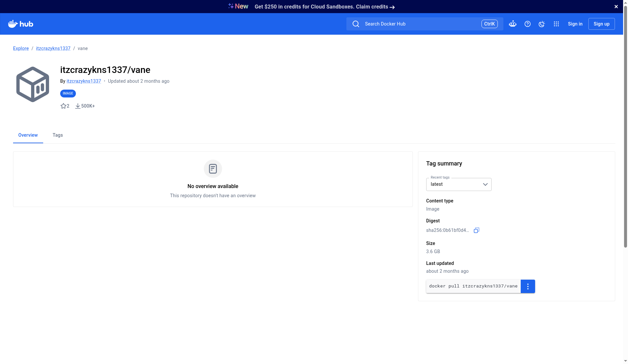This screenshot has width=628, height=364.
Task: Click the vane repository cube logo
Action: [x=33, y=84]
